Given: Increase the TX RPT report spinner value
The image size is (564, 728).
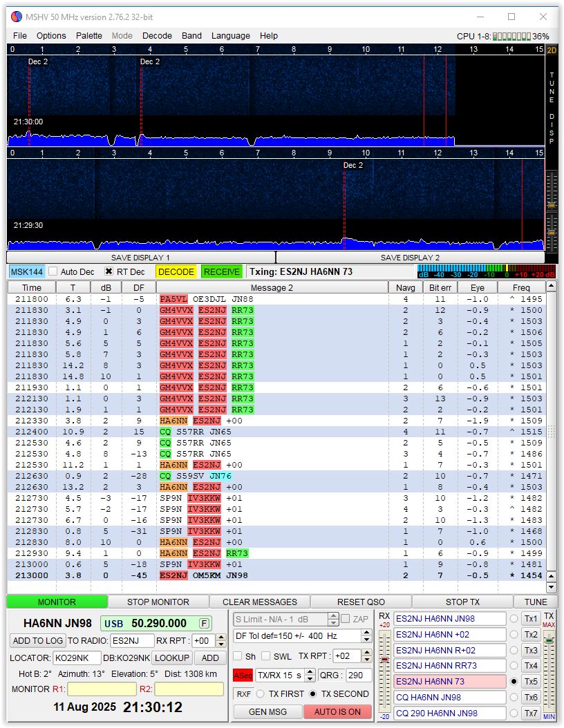Looking at the screenshot, I should 367,653.
